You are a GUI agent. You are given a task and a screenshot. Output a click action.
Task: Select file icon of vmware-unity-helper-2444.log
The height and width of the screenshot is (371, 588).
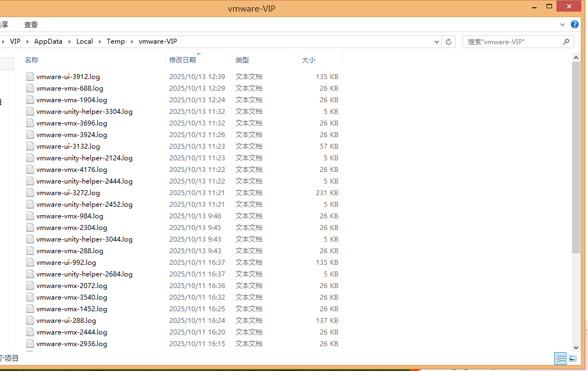[30, 181]
